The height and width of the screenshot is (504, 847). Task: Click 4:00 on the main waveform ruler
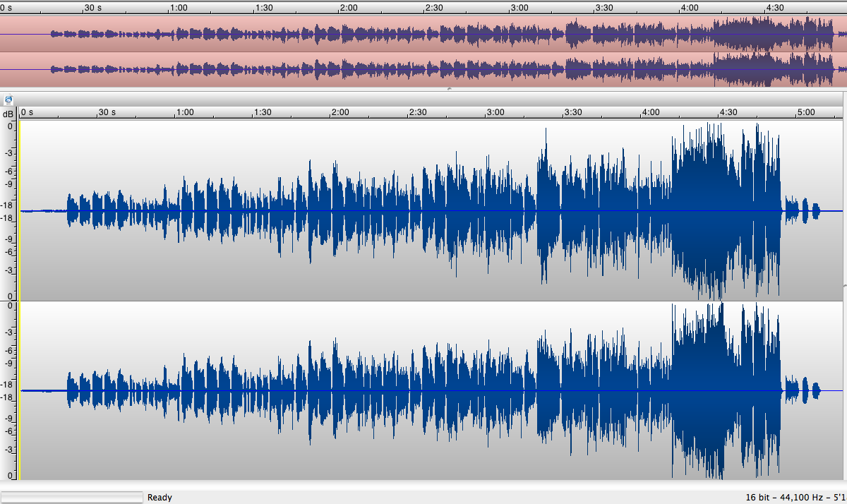point(651,112)
